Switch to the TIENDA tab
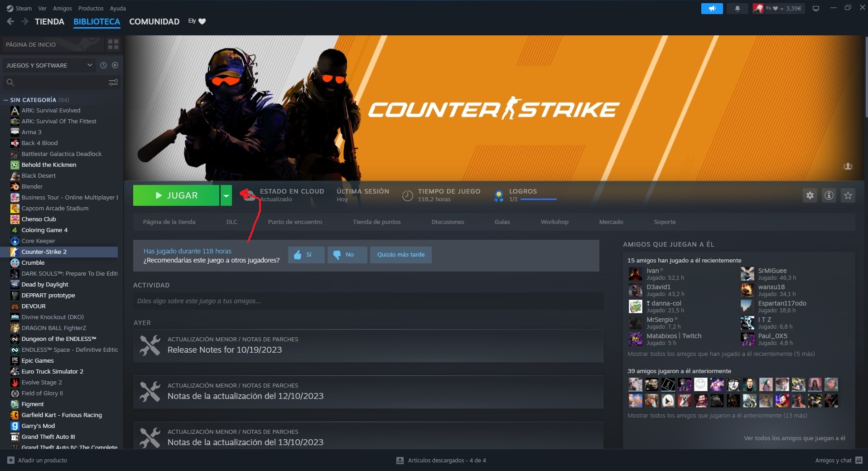 (49, 21)
